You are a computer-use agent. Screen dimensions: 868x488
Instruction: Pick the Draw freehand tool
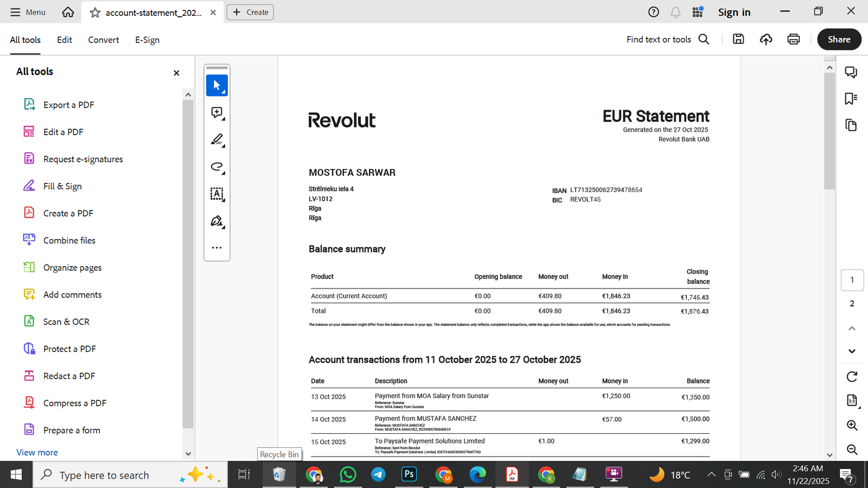pyautogui.click(x=216, y=167)
